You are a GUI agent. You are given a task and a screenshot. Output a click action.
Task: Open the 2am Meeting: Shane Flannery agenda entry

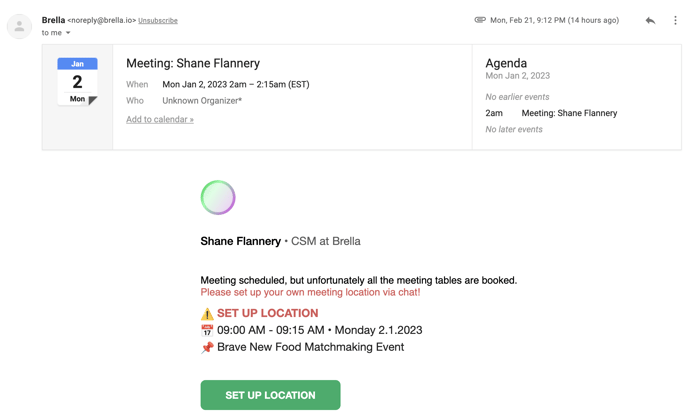click(551, 113)
